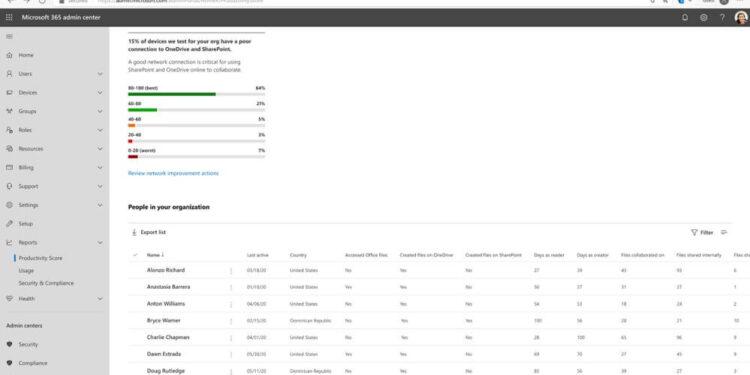Open the settings gear in the header
The height and width of the screenshot is (375, 750).
(x=704, y=17)
